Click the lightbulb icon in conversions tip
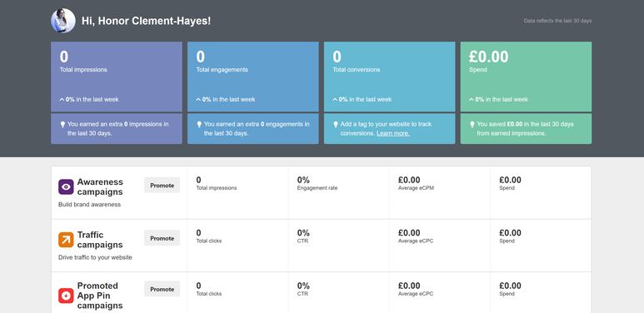Screen dimensions: 644x313 [335, 124]
